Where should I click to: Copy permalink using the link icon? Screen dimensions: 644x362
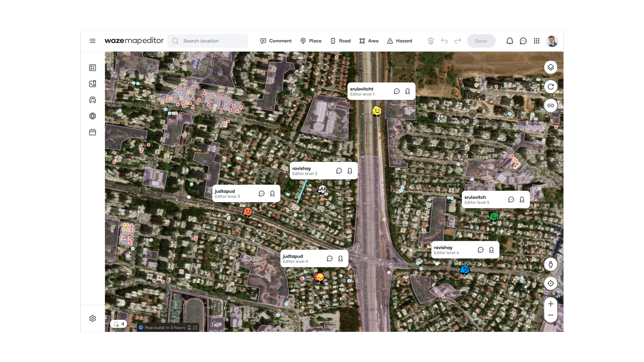[550, 106]
